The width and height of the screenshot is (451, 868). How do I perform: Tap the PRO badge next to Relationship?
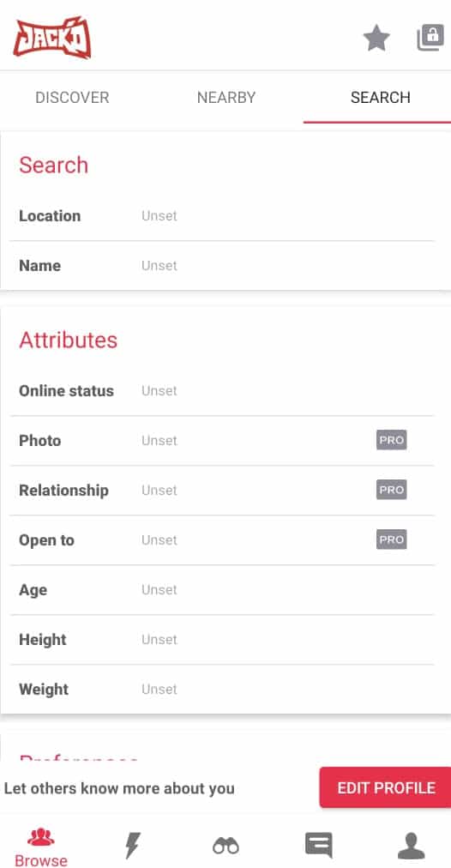coord(392,490)
